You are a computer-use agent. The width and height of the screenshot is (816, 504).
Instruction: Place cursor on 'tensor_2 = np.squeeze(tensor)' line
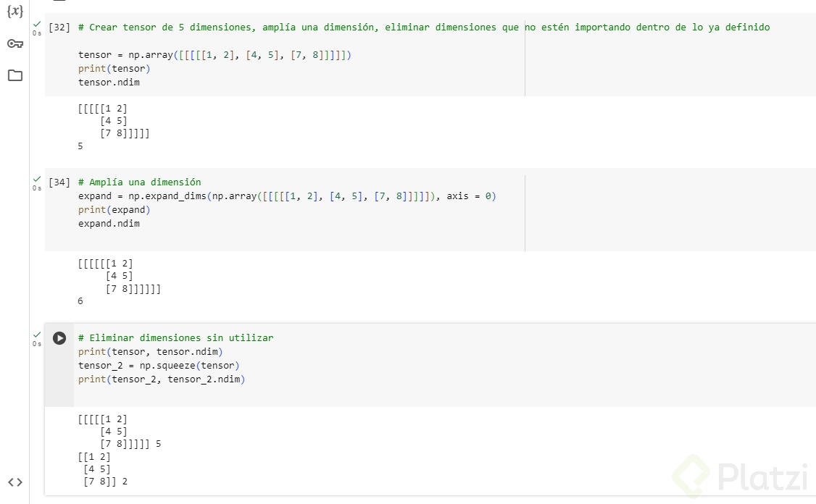(159, 366)
